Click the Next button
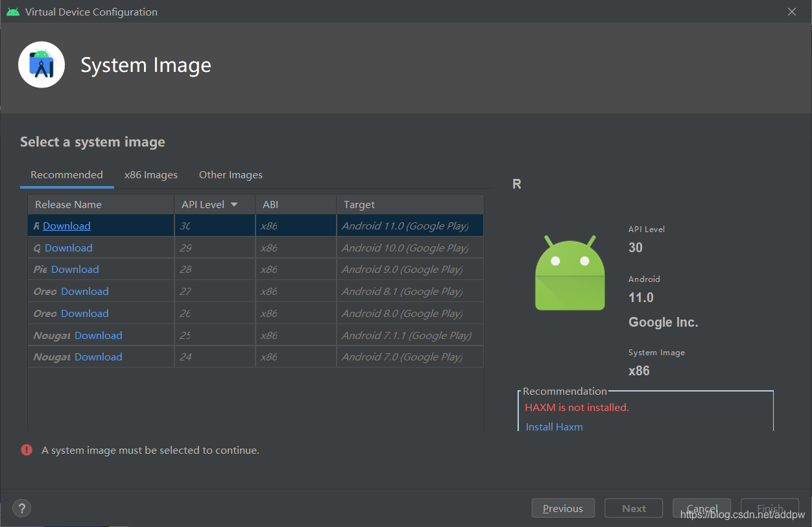The image size is (812, 527). 634,508
